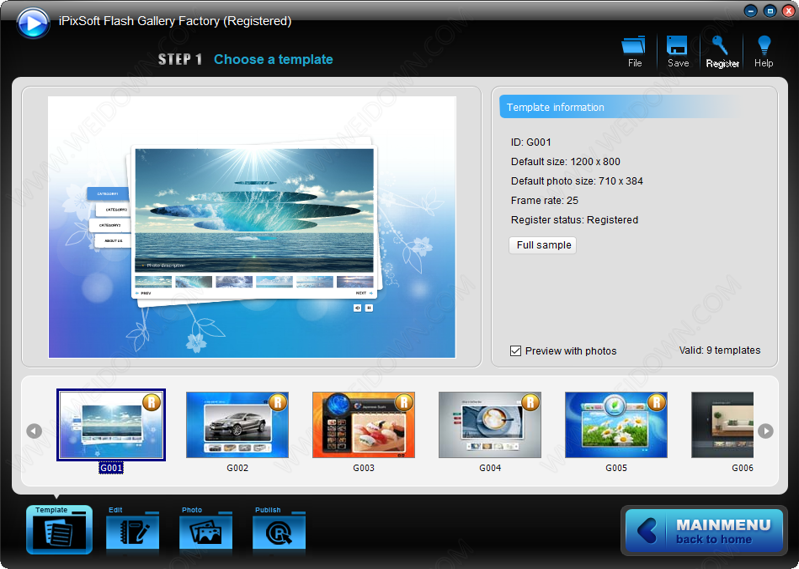Select the G003 sushi template thumbnail
The image size is (799, 569).
click(364, 425)
